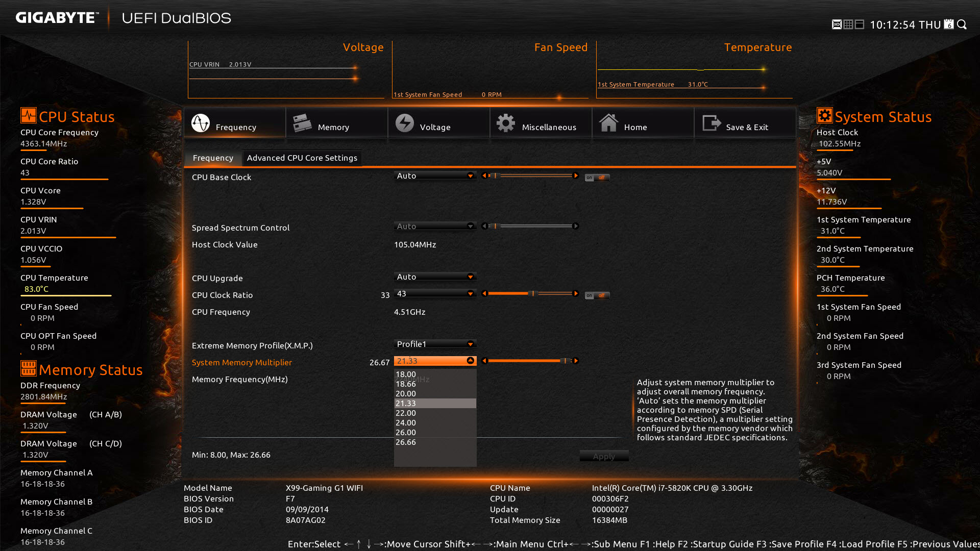Choose 24.00 memory multiplier option
The height and width of the screenshot is (551, 980).
pos(435,422)
